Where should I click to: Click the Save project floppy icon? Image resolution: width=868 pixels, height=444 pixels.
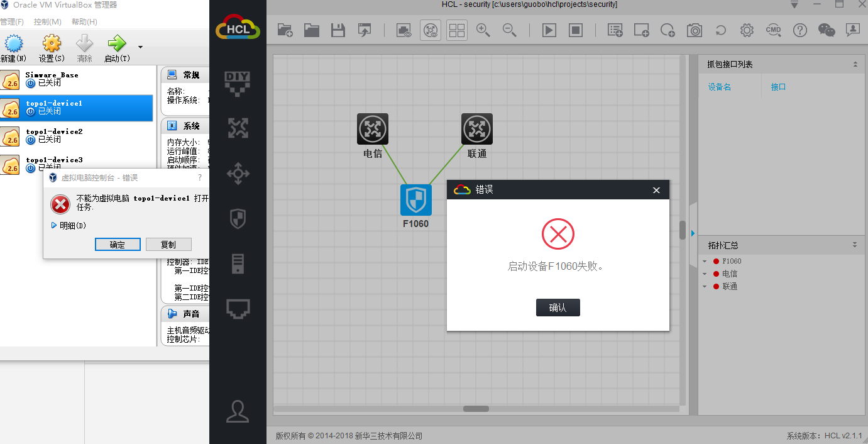pyautogui.click(x=338, y=30)
